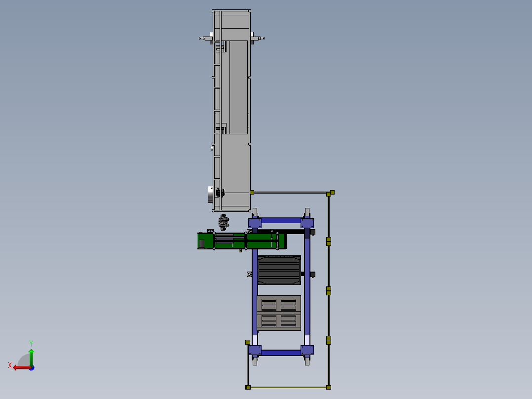The image size is (532, 399).
Task: Select the olive fence post at the bottom-right corner
Action: click(329, 388)
